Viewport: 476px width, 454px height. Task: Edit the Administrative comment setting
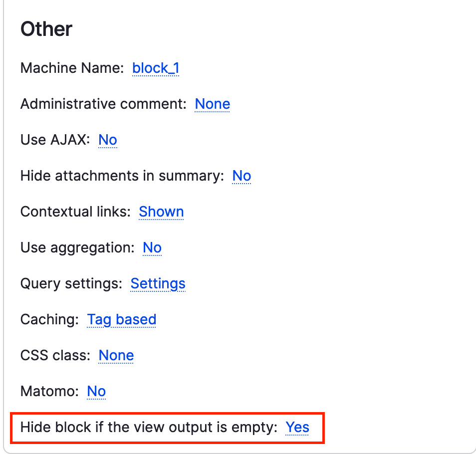click(x=212, y=104)
